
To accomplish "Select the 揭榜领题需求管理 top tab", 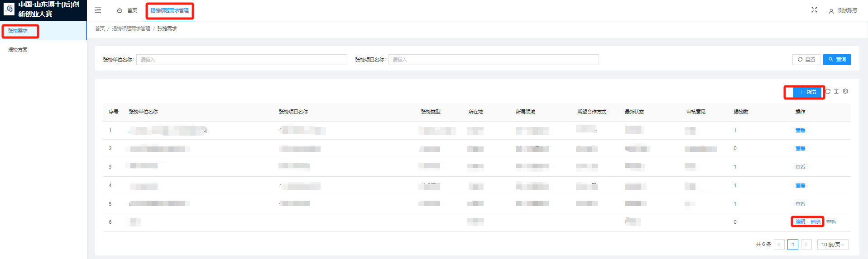I will (x=170, y=10).
